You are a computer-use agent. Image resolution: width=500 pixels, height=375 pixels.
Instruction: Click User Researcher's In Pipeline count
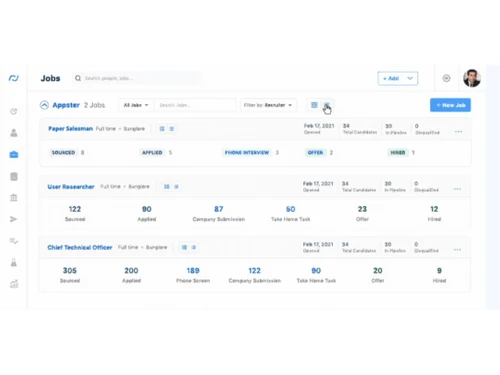[395, 187]
